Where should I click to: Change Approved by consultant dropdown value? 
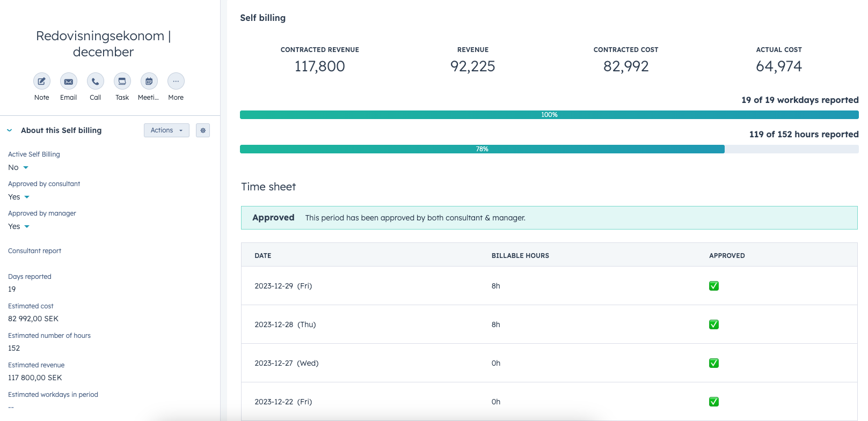pos(19,197)
